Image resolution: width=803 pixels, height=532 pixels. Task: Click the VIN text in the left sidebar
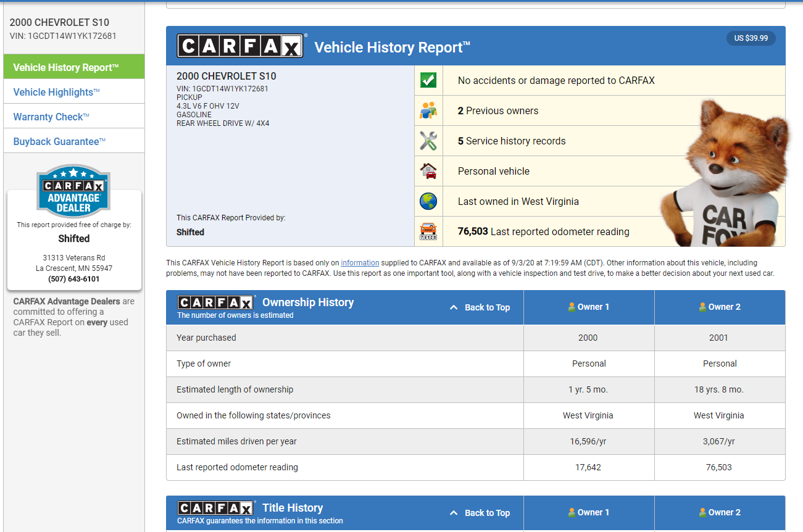pyautogui.click(x=63, y=36)
